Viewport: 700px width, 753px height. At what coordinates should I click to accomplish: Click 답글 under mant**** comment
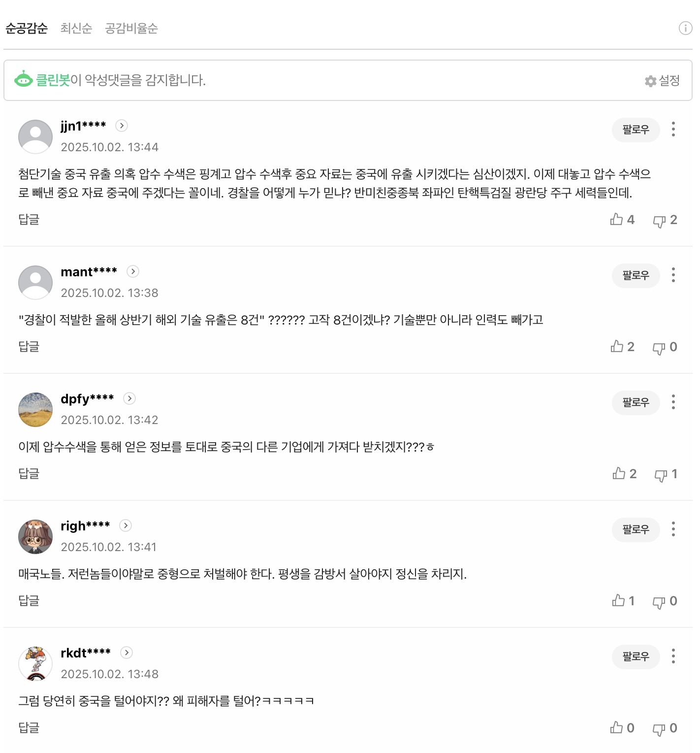(29, 347)
